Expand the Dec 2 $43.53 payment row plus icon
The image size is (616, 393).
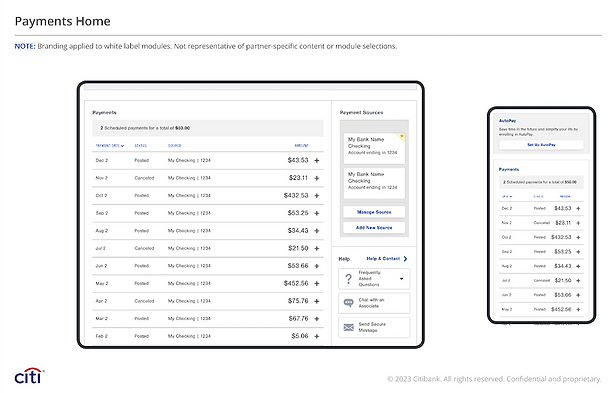click(317, 160)
